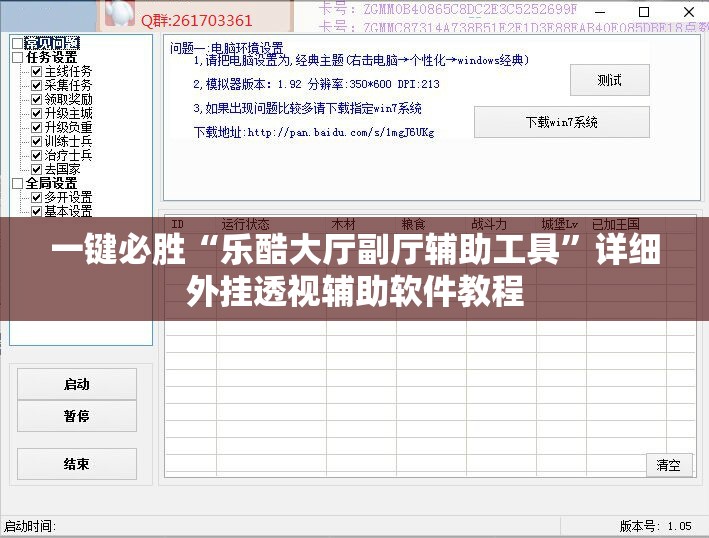
Task: Click the 暂停 button
Action: (77, 416)
